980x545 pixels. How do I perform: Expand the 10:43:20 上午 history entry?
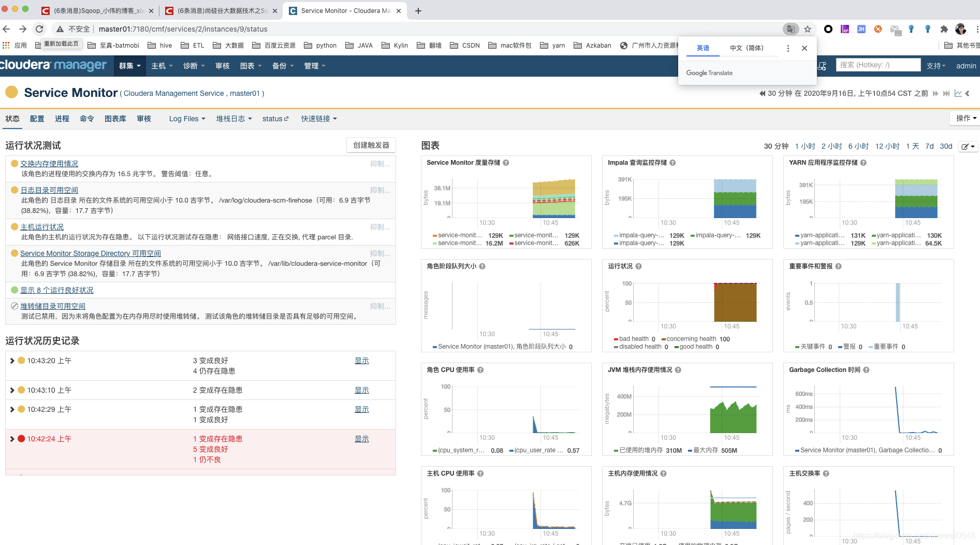[12, 361]
